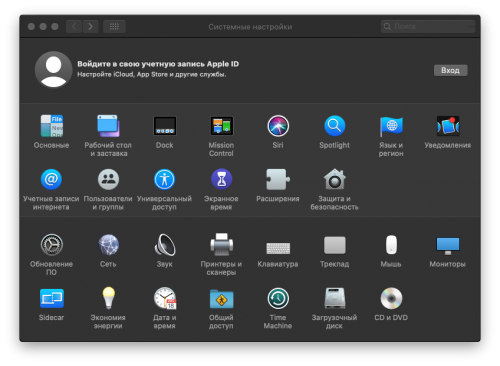Click the Поиск search field

[x=428, y=26]
